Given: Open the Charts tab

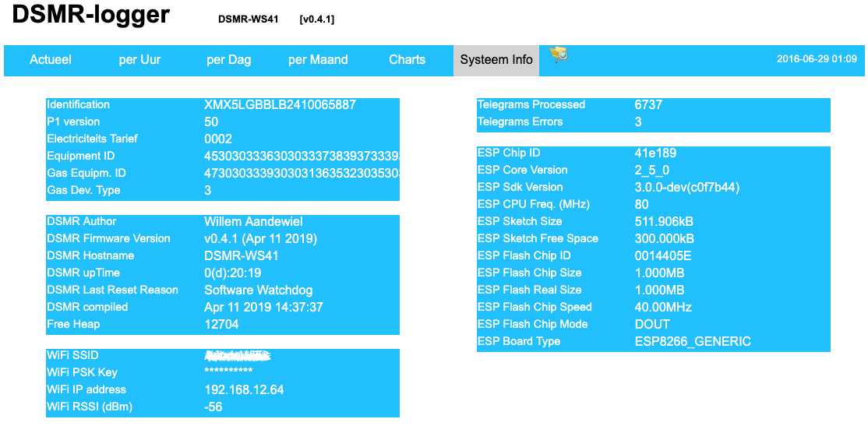Looking at the screenshot, I should pos(407,60).
